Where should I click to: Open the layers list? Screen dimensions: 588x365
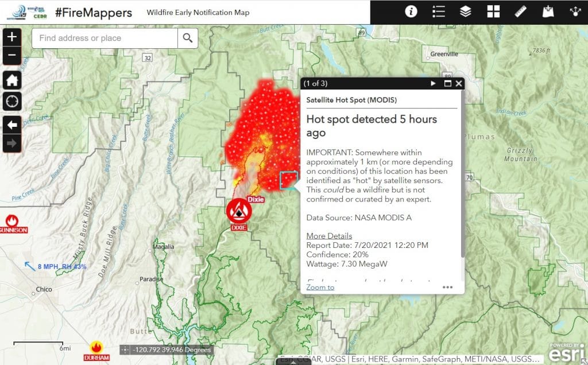coord(465,11)
